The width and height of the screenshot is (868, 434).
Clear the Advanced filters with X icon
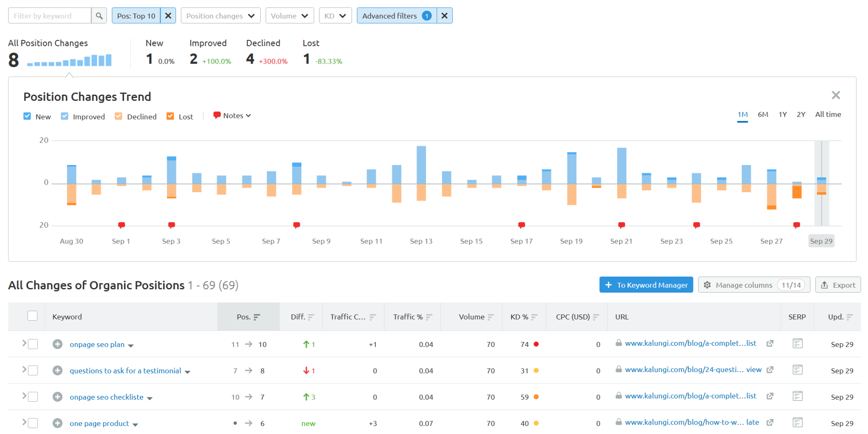coord(444,16)
